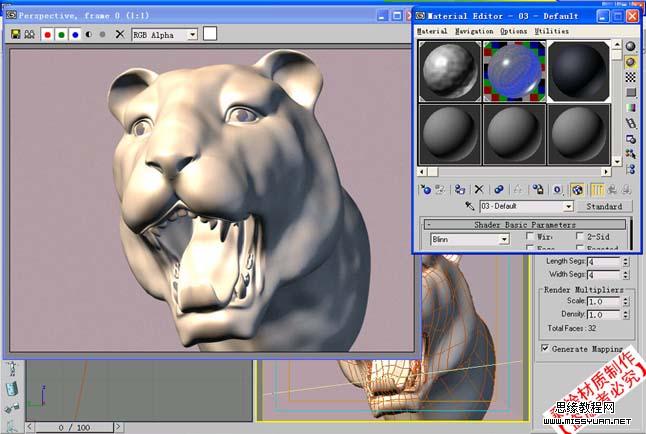Image resolution: width=646 pixels, height=434 pixels.
Task: Adjust the Density spinner
Action: tap(626, 314)
